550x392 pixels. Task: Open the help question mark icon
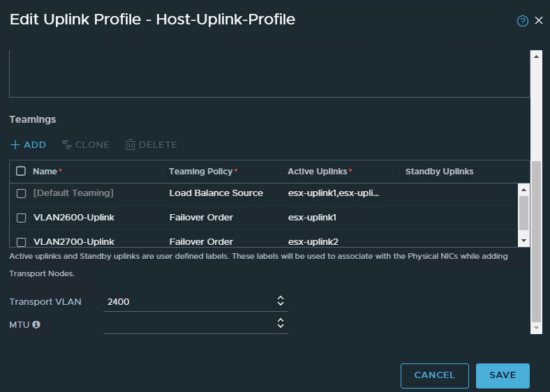[x=522, y=21]
